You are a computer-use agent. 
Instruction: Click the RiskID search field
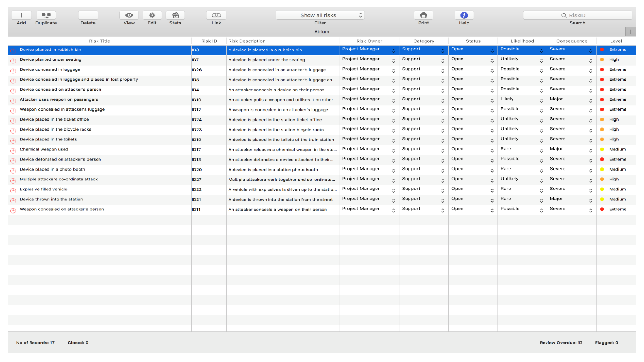click(577, 15)
